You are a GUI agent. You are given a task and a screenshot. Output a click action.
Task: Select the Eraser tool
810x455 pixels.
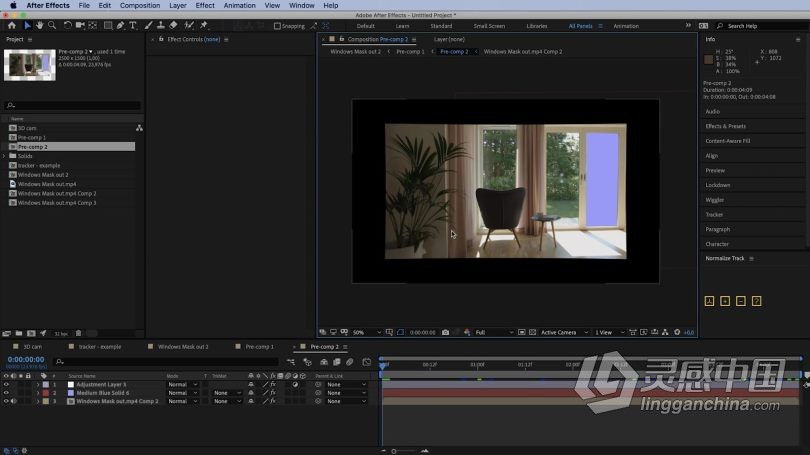coord(174,25)
